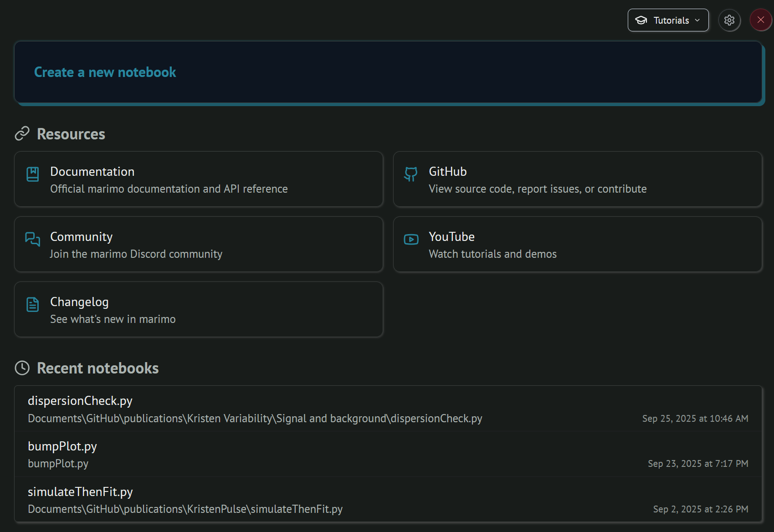The image size is (774, 532).
Task: Click the graduation cap Tutorials icon
Action: coord(641,20)
